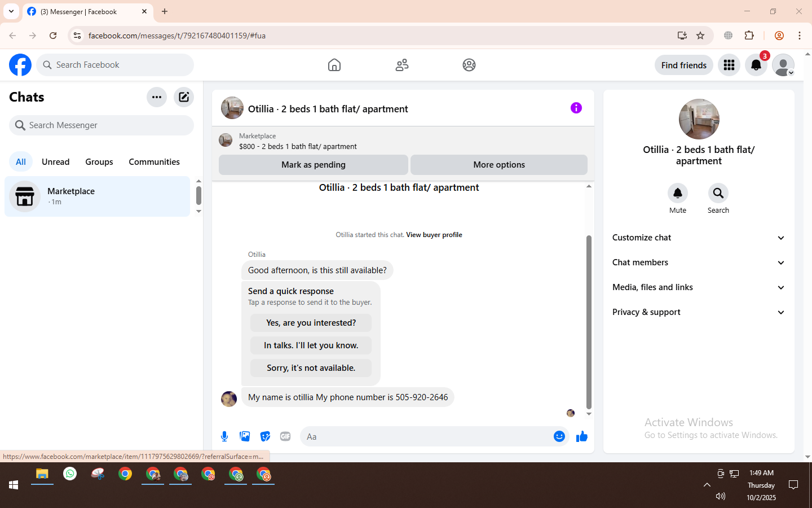Show hidden tray icons chevron
Image resolution: width=812 pixels, height=508 pixels.
pos(707,485)
